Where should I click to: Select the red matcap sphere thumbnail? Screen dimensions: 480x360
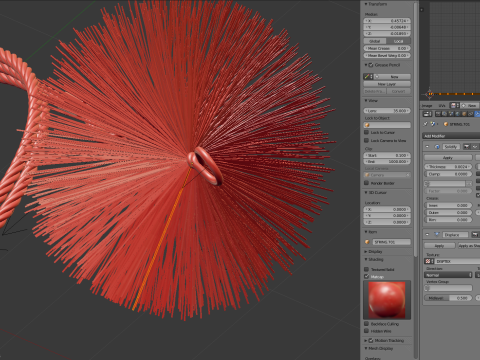click(x=387, y=300)
